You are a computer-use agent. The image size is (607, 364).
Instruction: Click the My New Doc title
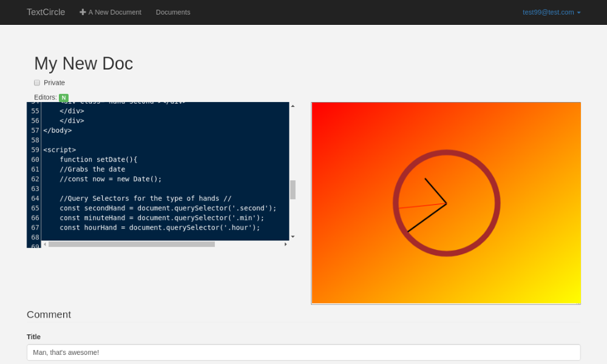click(83, 64)
